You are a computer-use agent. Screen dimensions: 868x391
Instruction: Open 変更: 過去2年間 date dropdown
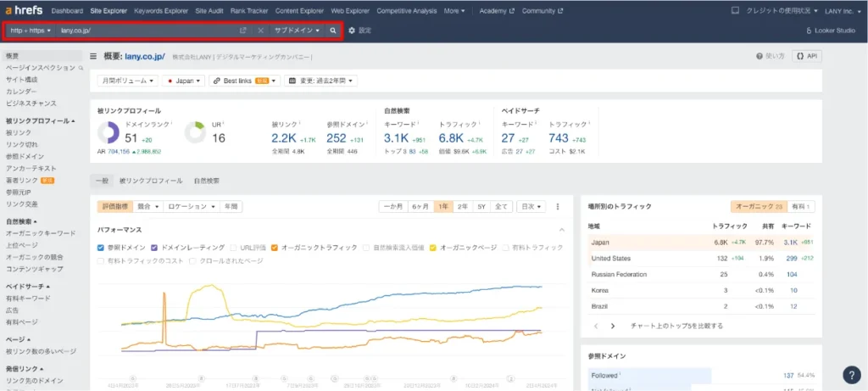(x=321, y=81)
